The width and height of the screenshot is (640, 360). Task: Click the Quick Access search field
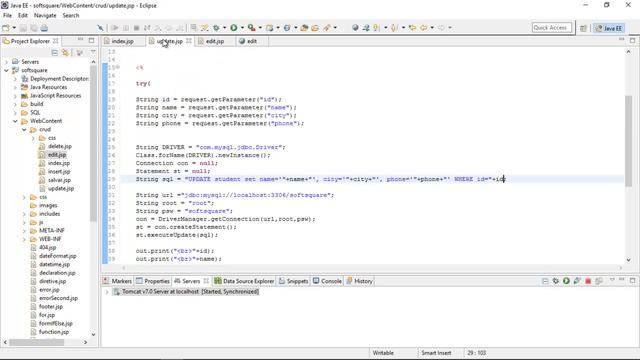[551, 28]
